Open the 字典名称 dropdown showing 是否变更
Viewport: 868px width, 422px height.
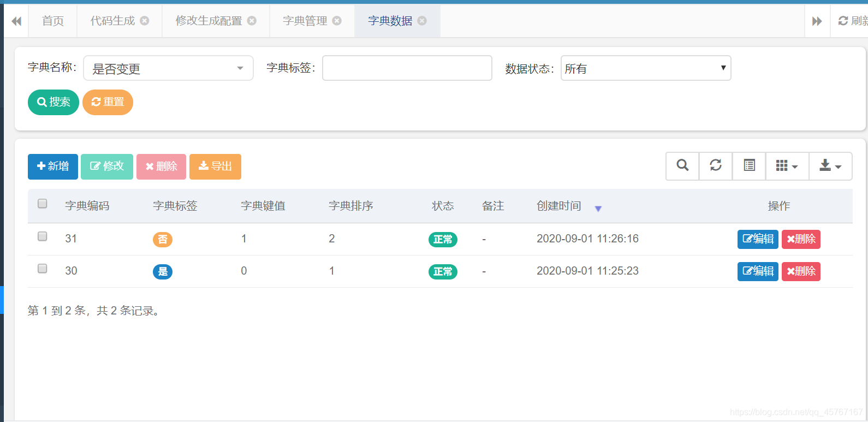pos(168,68)
